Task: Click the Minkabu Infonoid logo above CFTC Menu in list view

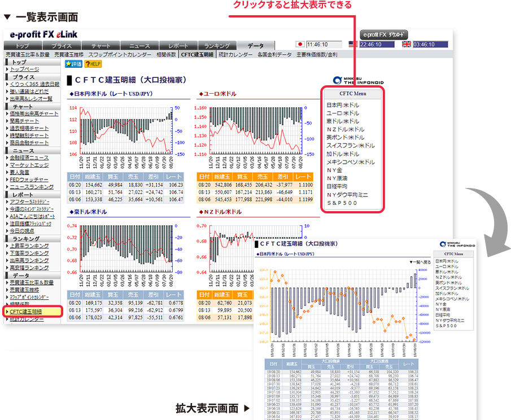Action: point(358,80)
